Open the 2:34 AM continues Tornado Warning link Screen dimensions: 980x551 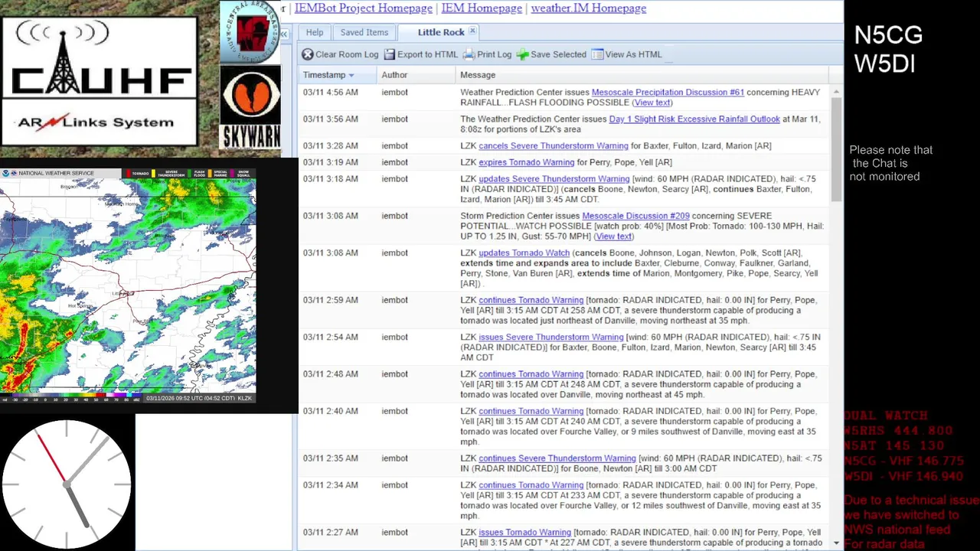(531, 485)
